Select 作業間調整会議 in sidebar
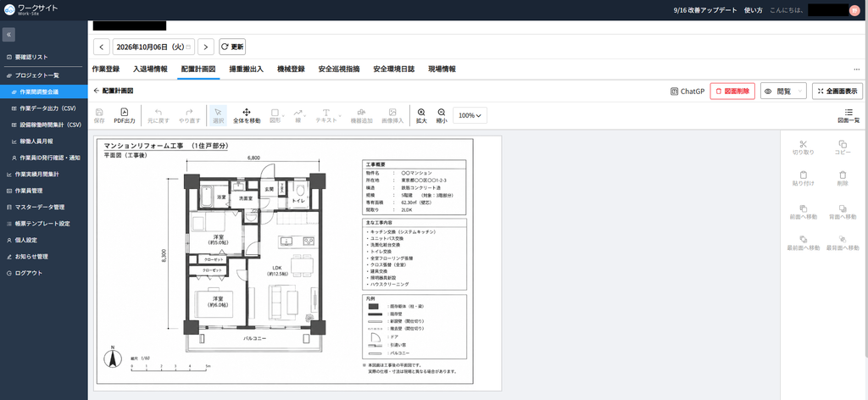868x400 pixels. pos(44,92)
